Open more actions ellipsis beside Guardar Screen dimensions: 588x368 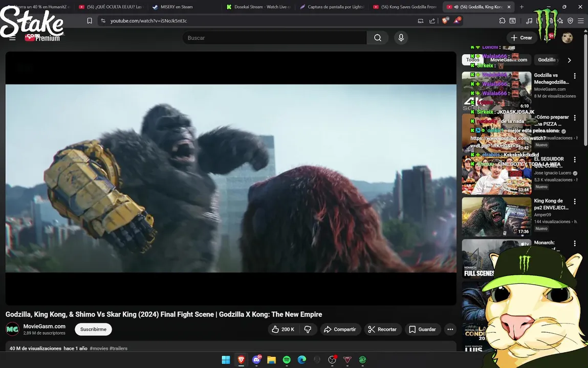click(450, 330)
